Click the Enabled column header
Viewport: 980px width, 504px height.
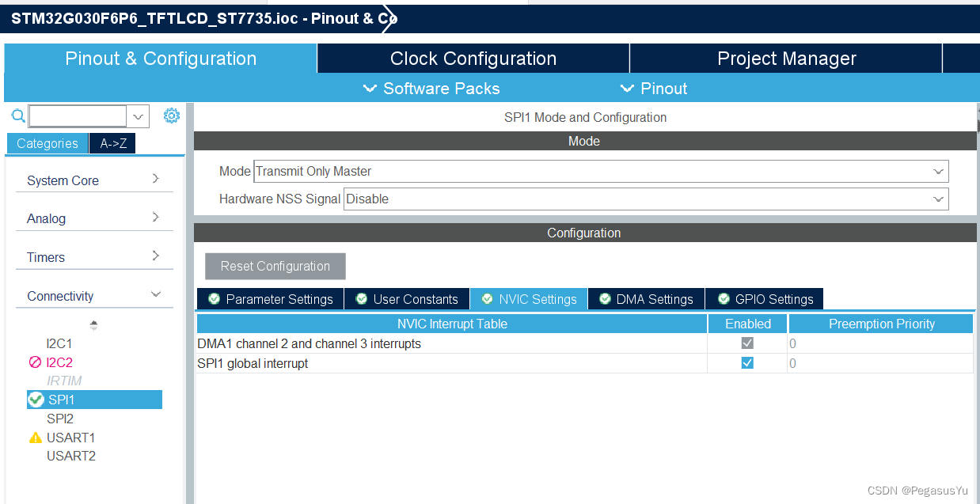click(x=748, y=324)
